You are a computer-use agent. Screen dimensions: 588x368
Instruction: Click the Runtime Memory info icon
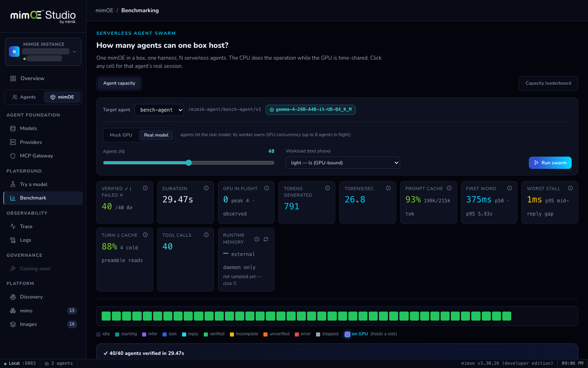click(x=257, y=239)
